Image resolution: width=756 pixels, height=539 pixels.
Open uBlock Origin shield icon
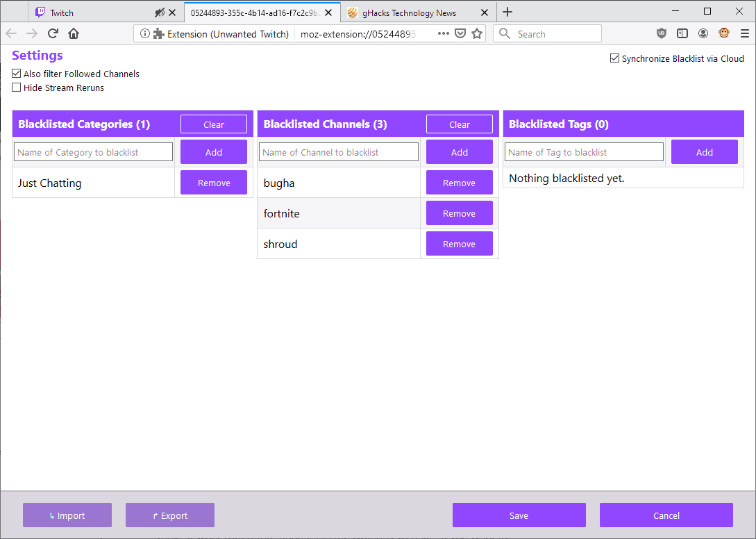click(x=662, y=33)
